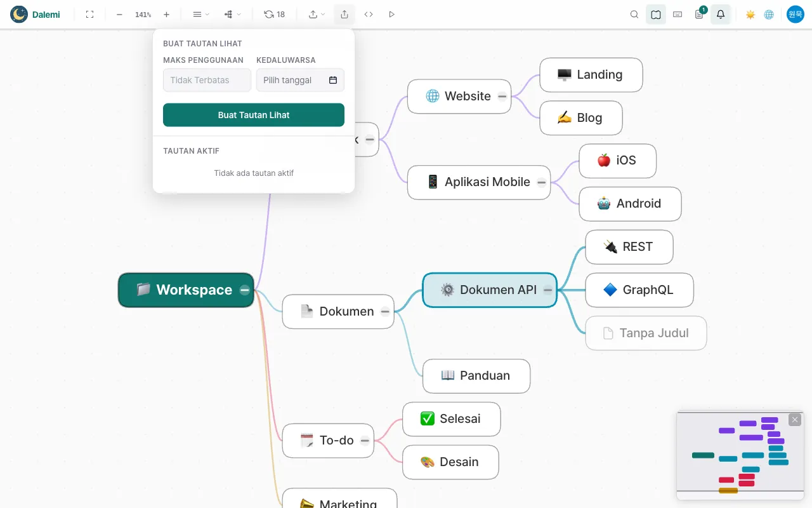Select the Tanpa Judul node
812x508 pixels.
pos(646,333)
